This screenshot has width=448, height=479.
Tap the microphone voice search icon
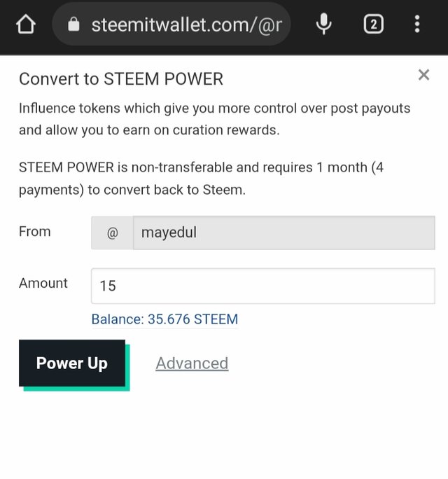(323, 25)
